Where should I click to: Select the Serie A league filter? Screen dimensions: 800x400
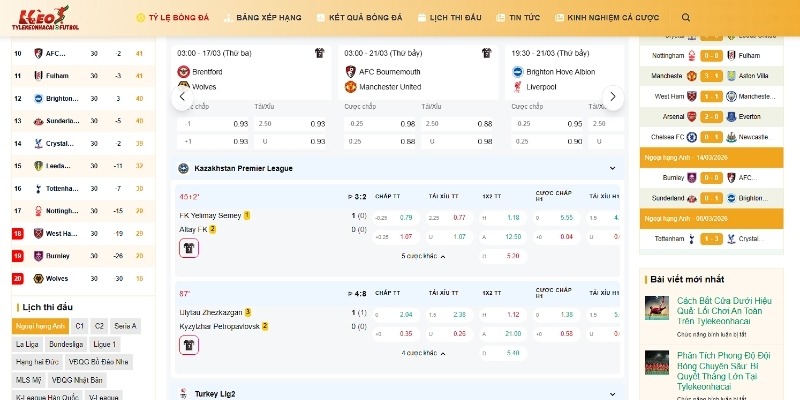click(x=125, y=326)
